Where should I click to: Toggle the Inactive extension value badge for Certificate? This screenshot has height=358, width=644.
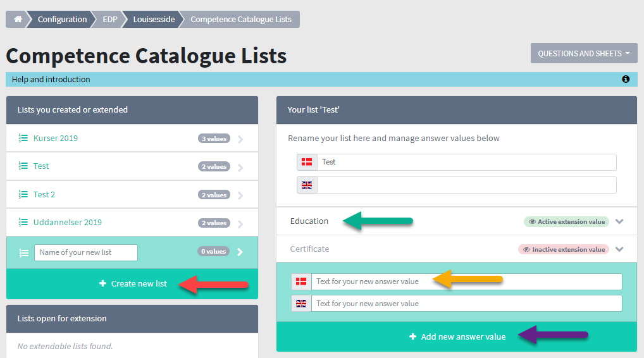(x=564, y=250)
